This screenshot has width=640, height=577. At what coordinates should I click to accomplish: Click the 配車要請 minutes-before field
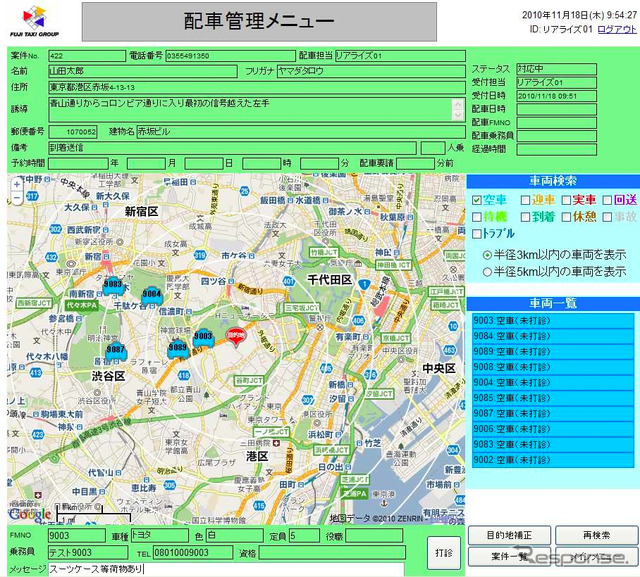(416, 164)
